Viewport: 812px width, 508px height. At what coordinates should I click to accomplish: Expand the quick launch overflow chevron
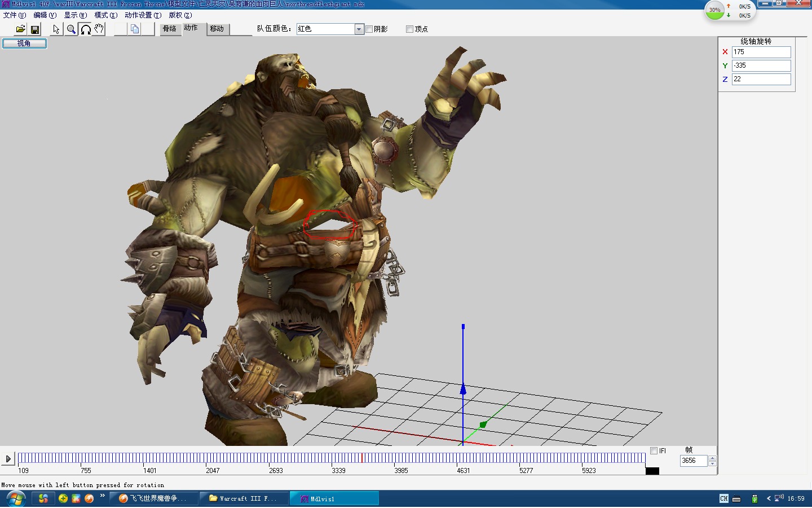102,496
